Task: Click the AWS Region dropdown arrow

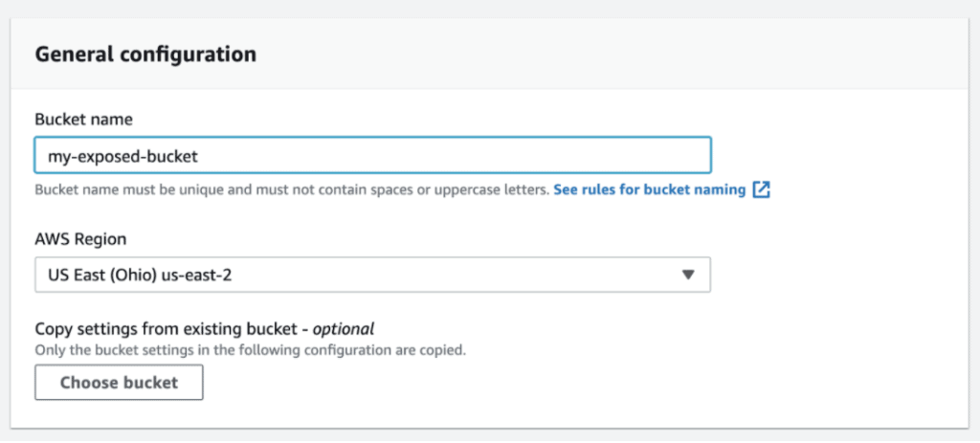Action: pos(687,275)
